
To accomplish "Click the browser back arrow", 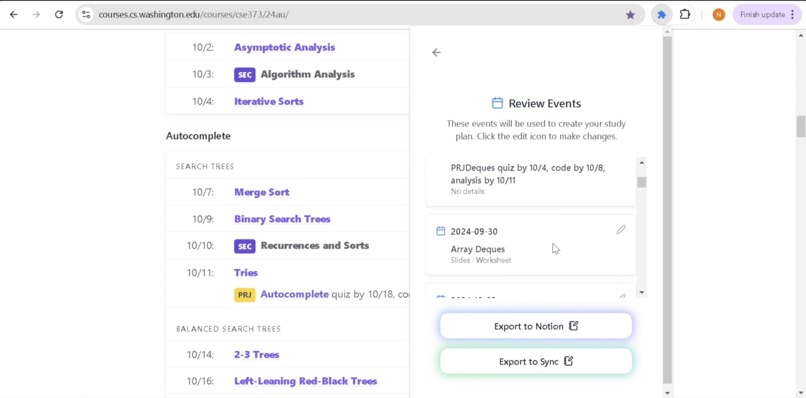I will click(14, 14).
